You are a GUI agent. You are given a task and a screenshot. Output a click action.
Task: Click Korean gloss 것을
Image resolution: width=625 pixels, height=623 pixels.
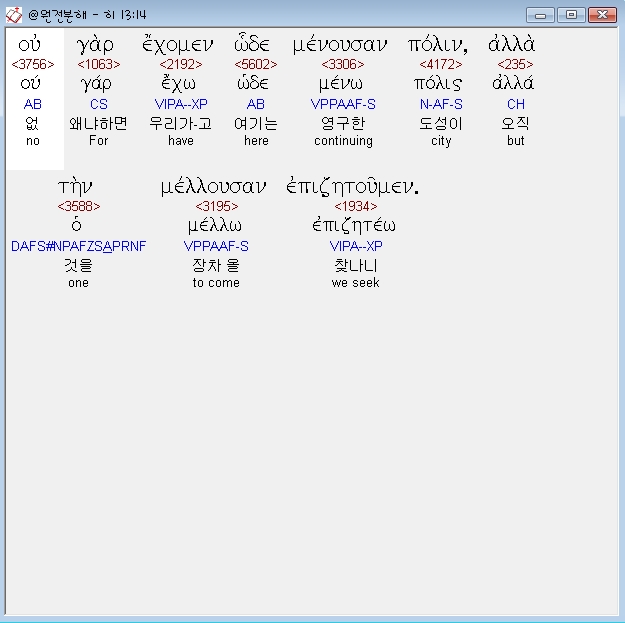click(x=79, y=265)
